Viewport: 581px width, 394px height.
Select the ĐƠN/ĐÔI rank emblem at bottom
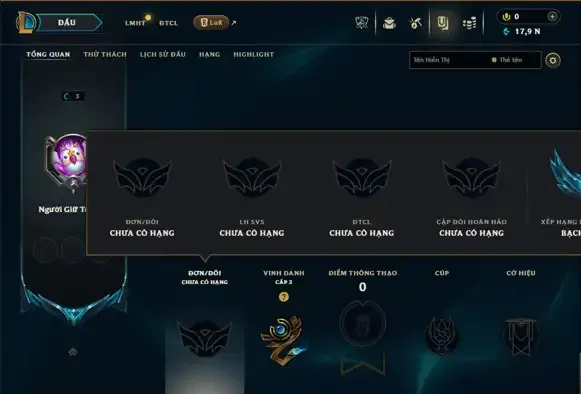[x=205, y=339]
